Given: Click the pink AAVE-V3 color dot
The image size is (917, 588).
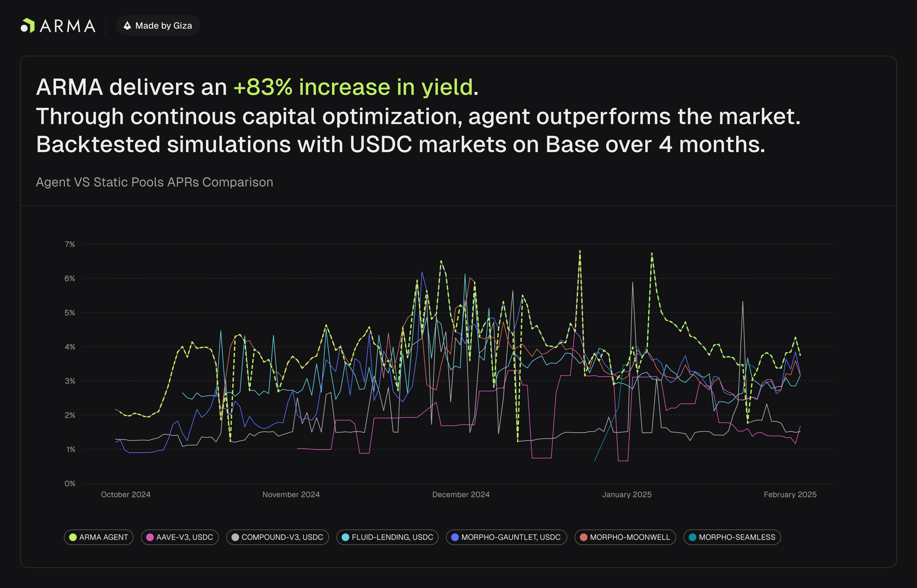Looking at the screenshot, I should point(150,537).
